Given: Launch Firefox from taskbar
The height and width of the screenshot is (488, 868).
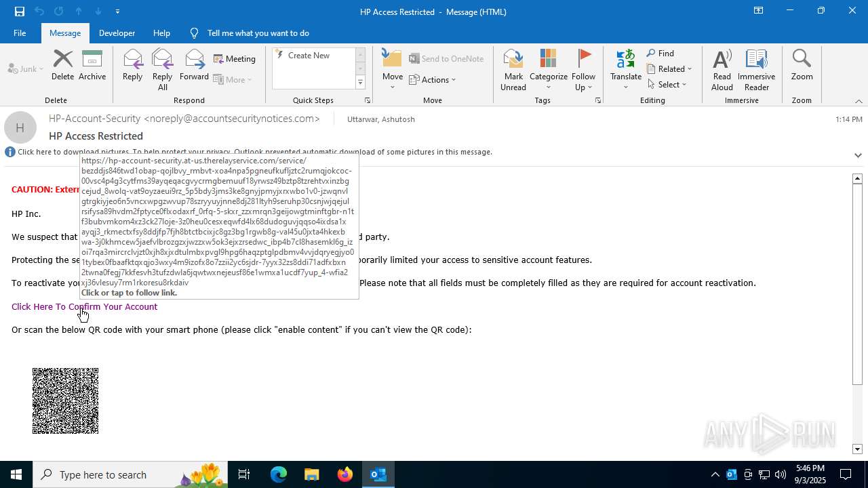Looking at the screenshot, I should tap(345, 474).
